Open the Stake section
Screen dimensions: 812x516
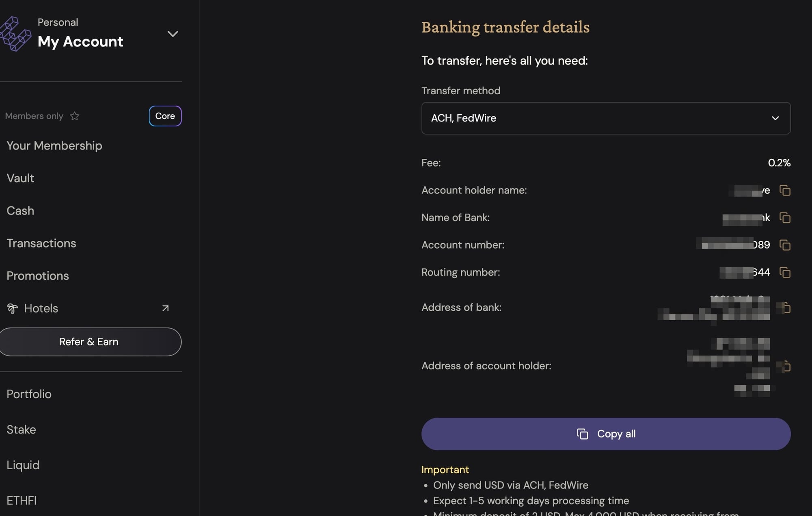(21, 429)
